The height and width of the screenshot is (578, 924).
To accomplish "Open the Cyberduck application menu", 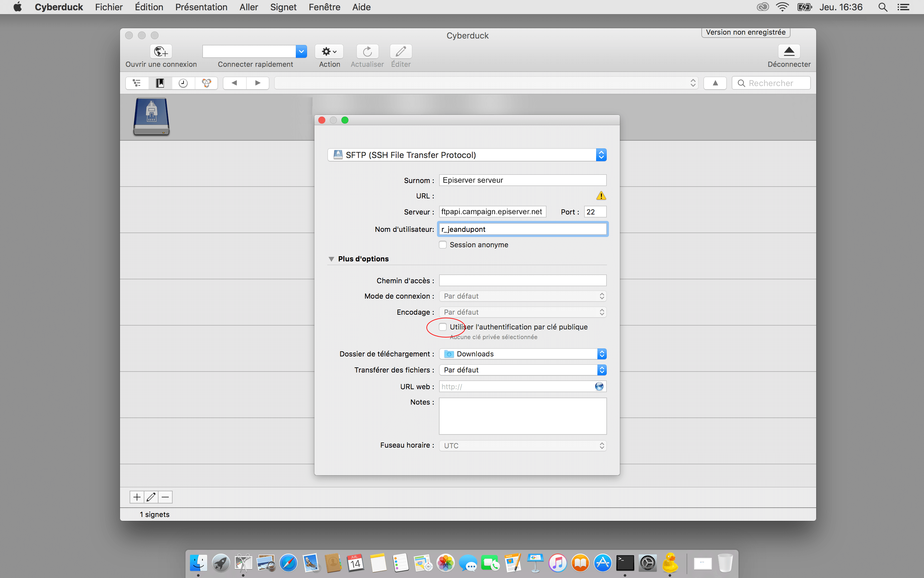I will tap(59, 7).
